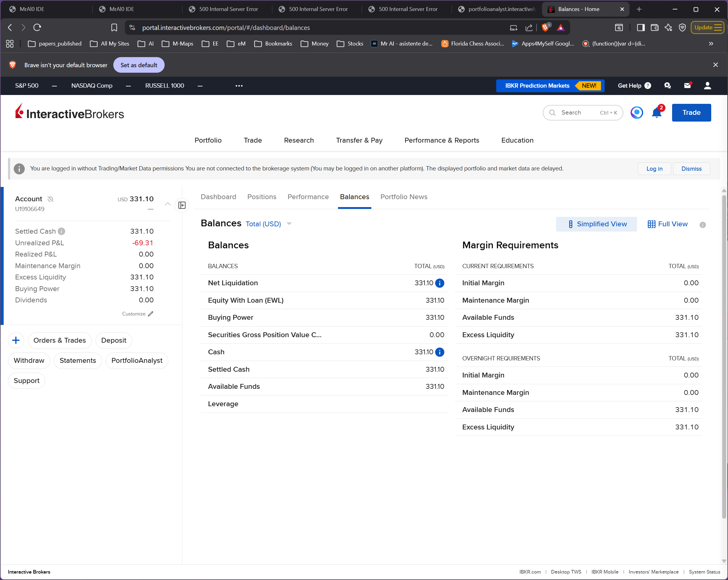Open the System Status footer link
Image resolution: width=728 pixels, height=580 pixels.
tap(704, 572)
